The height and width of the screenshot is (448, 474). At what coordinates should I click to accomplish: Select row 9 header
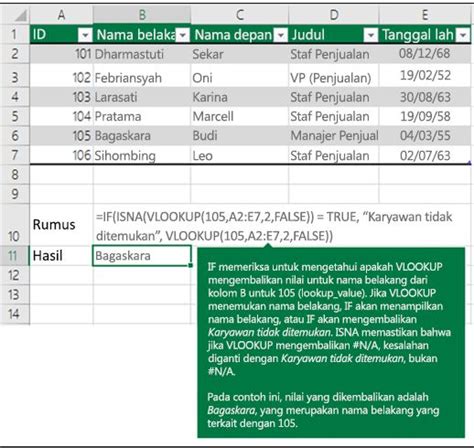[x=15, y=194]
